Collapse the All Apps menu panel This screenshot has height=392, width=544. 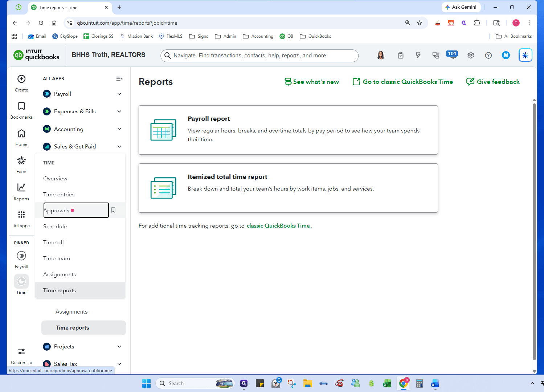coord(119,79)
